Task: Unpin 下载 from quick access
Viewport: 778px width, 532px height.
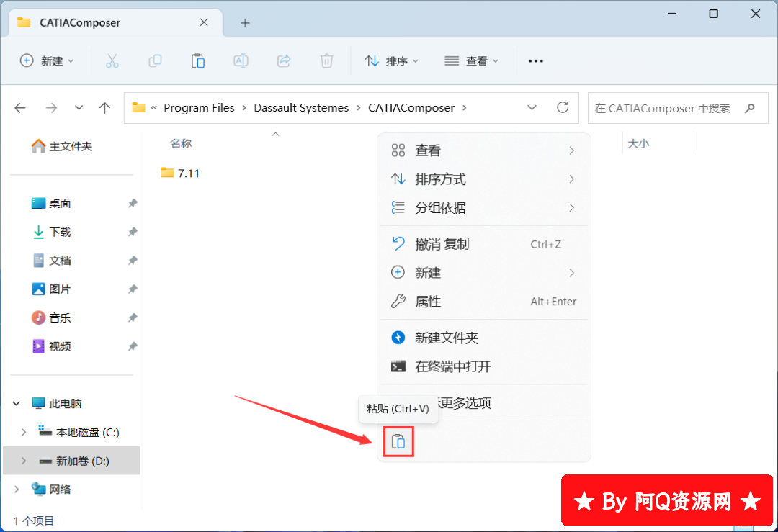Action: 133,232
